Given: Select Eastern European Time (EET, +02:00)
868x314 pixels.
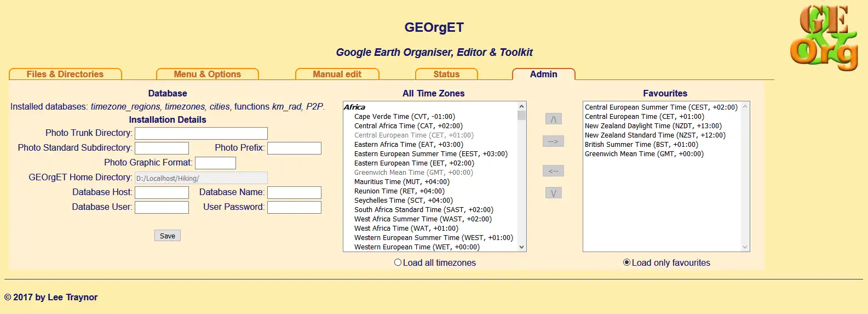Looking at the screenshot, I should pyautogui.click(x=414, y=163).
